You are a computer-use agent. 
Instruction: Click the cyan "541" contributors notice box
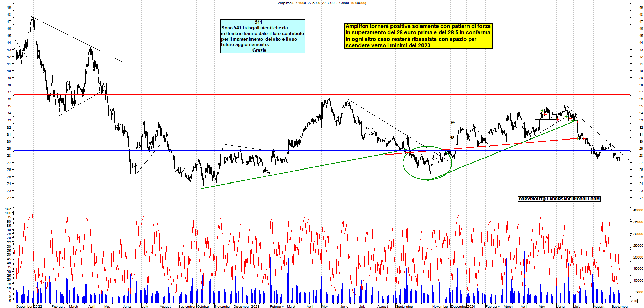(262, 36)
